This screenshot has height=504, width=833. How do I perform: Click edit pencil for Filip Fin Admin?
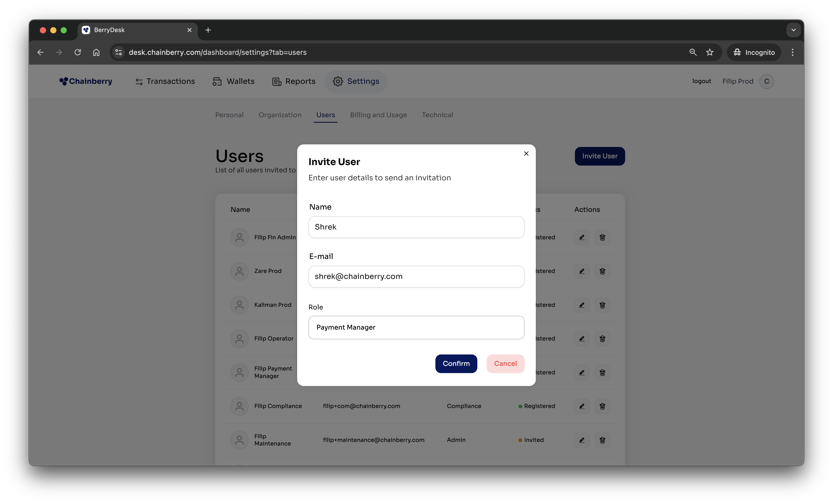click(581, 238)
